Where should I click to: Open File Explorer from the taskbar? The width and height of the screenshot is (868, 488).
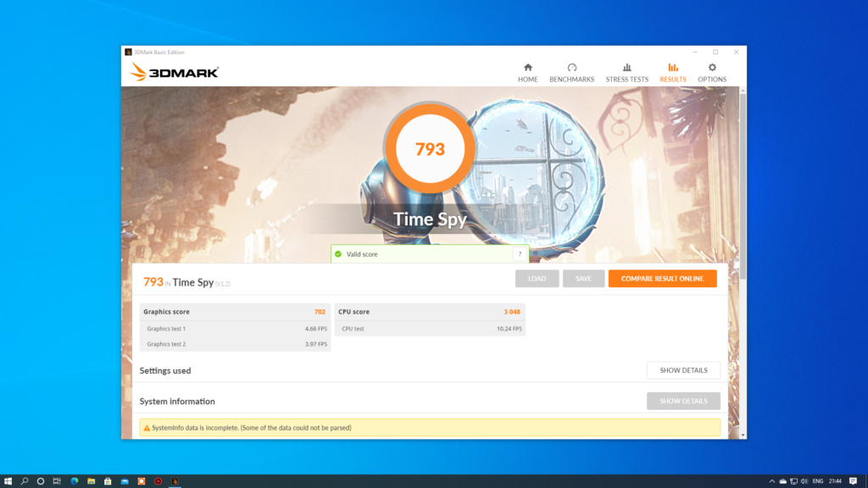[91, 481]
